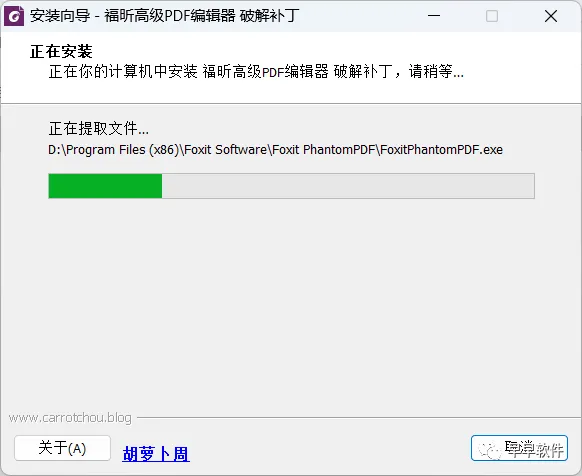Click the greyed-out maximize window button
The image size is (582, 476).
tap(492, 16)
